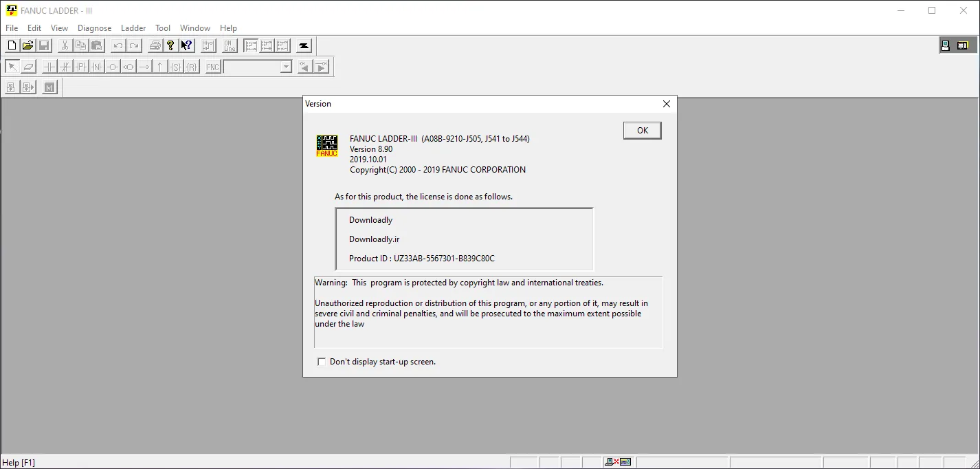Click the ON Line toolbar button
The width and height of the screenshot is (980, 469).
pos(230,46)
